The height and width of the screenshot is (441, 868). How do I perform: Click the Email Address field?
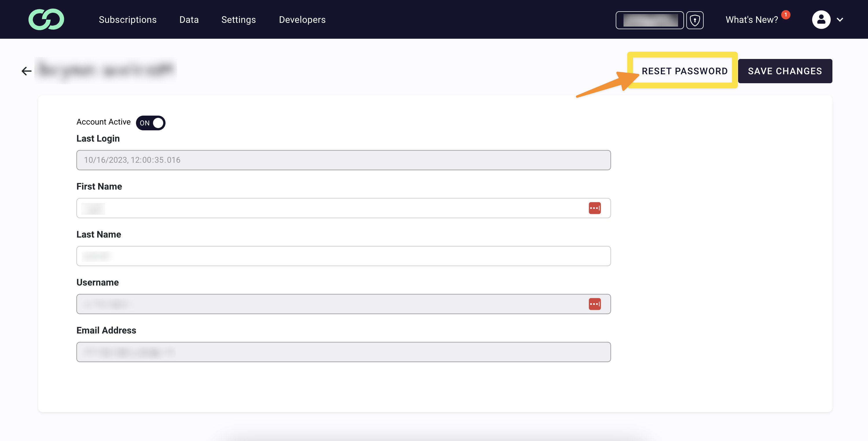tap(343, 352)
